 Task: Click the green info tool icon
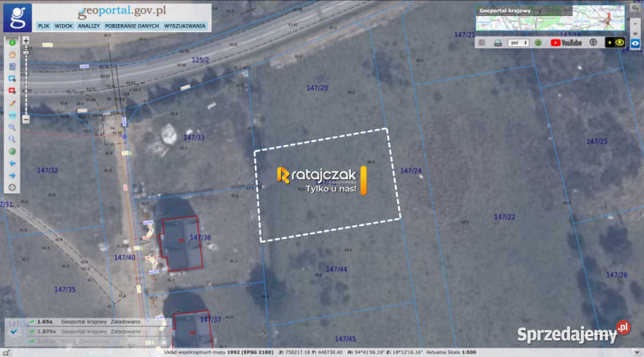pyautogui.click(x=12, y=42)
